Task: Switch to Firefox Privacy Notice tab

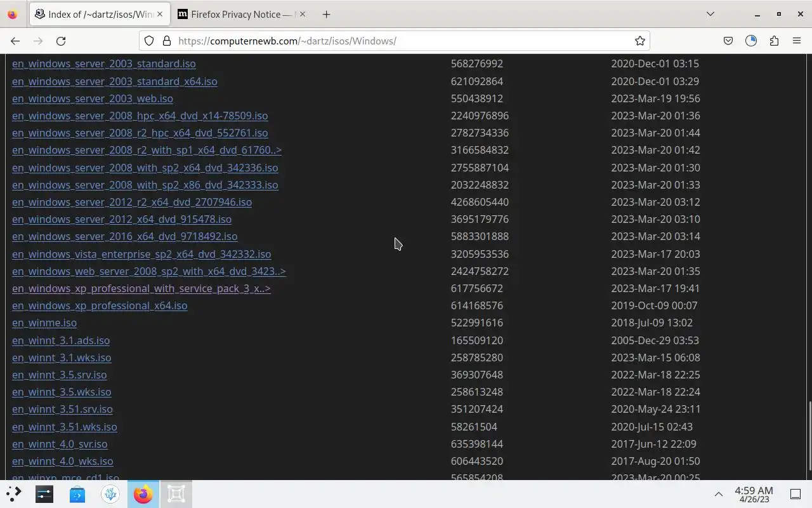Action: click(x=242, y=14)
